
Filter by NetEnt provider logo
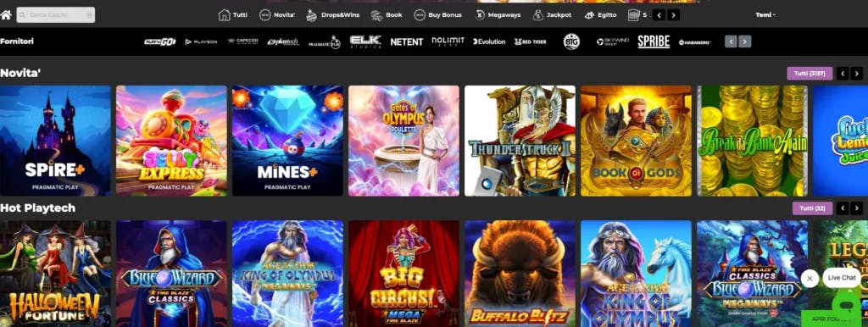[406, 42]
